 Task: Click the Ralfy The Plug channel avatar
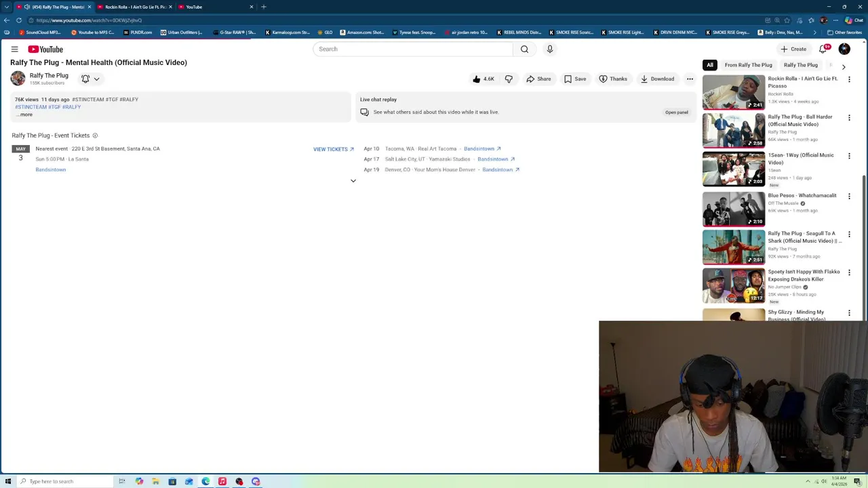click(18, 79)
